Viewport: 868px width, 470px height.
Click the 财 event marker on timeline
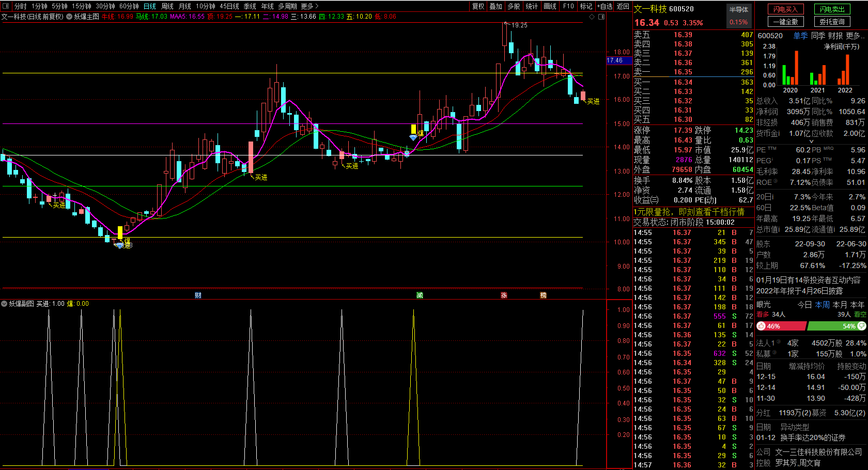pyautogui.click(x=198, y=295)
